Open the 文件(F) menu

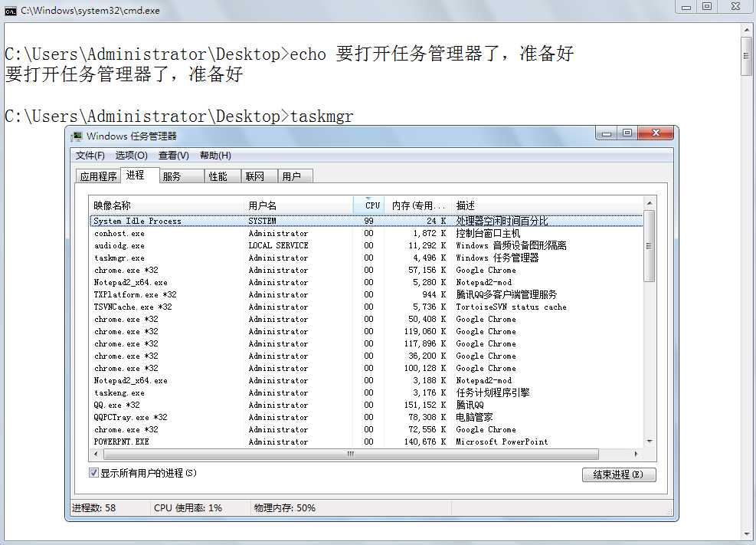[x=90, y=156]
